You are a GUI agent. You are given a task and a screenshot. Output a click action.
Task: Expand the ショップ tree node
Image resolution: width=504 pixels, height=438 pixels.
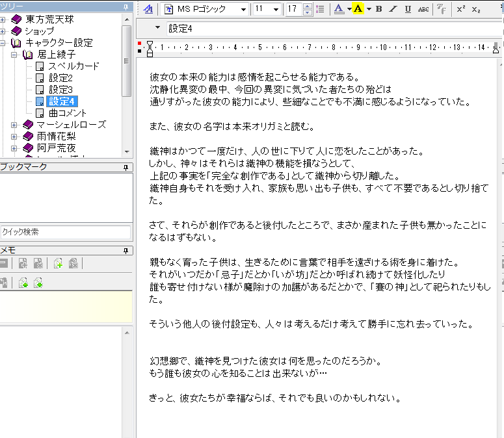click(3, 31)
